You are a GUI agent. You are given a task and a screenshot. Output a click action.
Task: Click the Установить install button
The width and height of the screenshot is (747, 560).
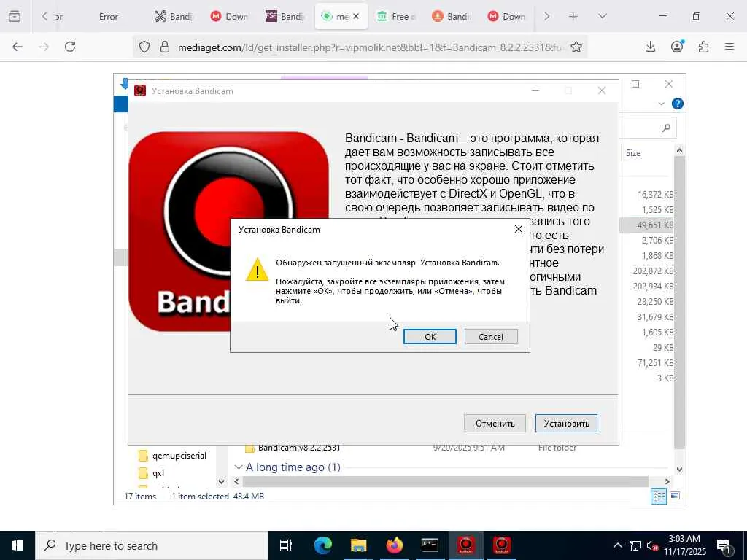point(566,424)
